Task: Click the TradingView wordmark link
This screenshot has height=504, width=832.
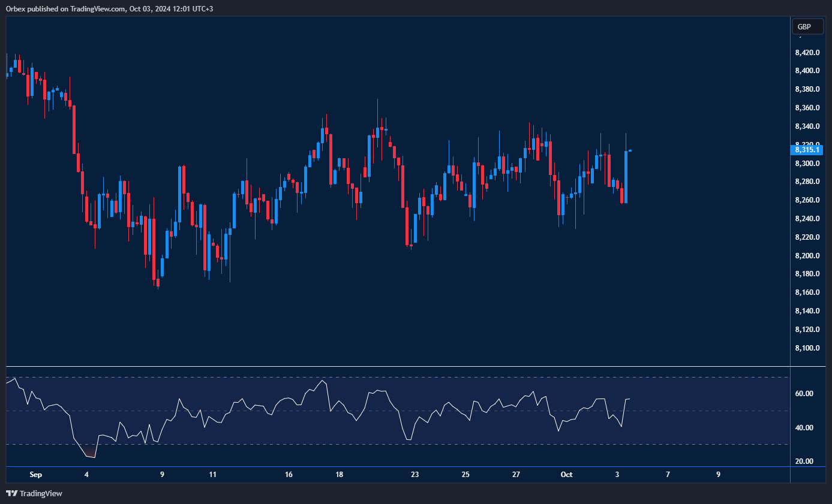Action: [41, 493]
